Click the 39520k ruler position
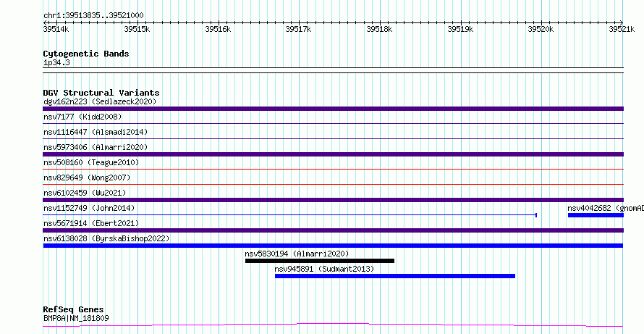This screenshot has width=644, height=334. (541, 29)
